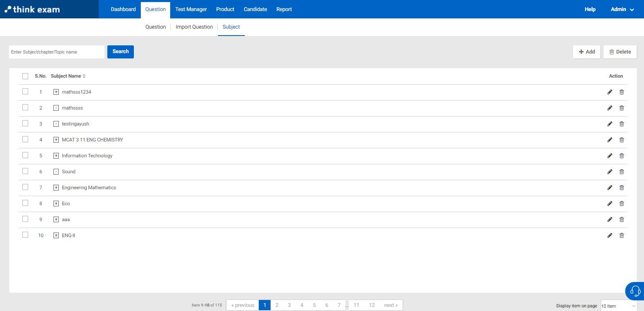Click the blue Search button
This screenshot has width=644, height=311.
click(120, 51)
